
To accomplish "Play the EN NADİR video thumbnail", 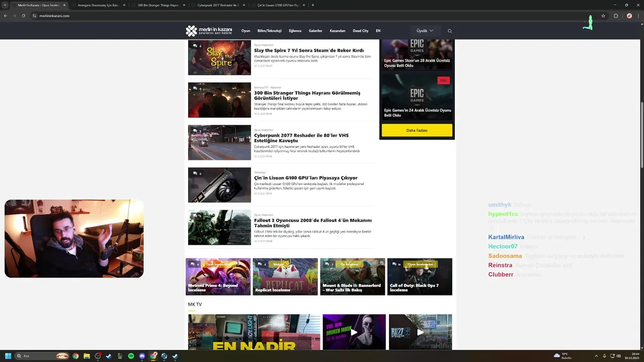I will coord(254,332).
